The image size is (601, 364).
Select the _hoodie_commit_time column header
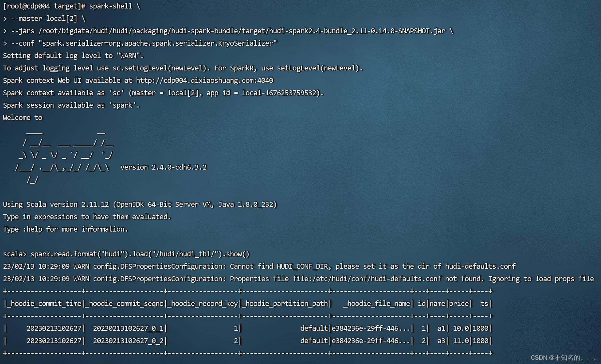click(x=44, y=304)
